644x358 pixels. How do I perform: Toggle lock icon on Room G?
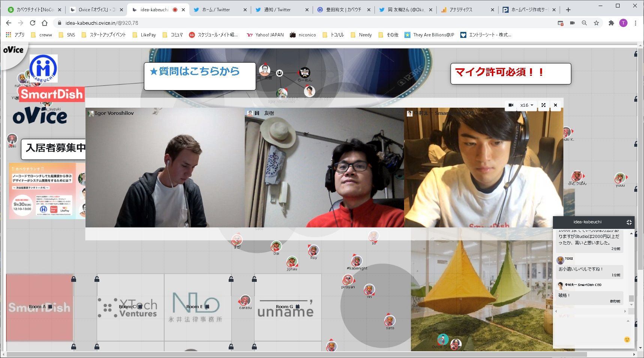tap(298, 307)
